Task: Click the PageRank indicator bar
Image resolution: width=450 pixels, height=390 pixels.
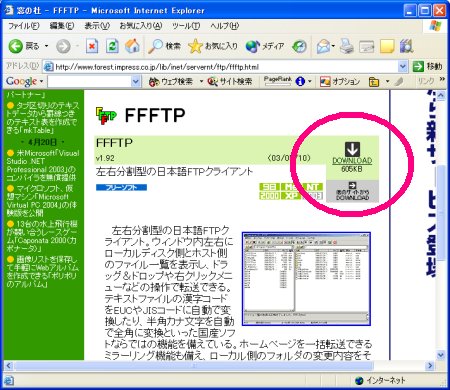Action: 277,81
